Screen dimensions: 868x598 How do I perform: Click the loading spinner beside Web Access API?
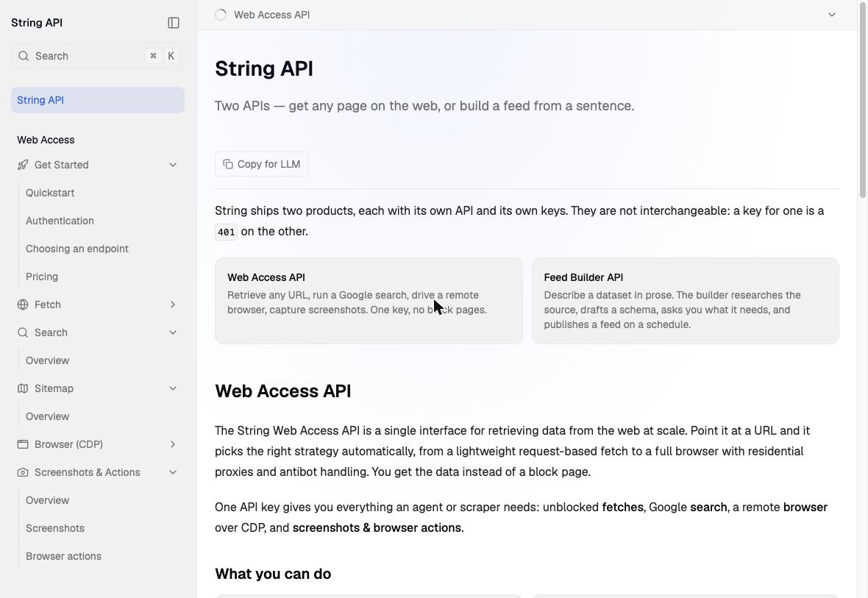221,15
